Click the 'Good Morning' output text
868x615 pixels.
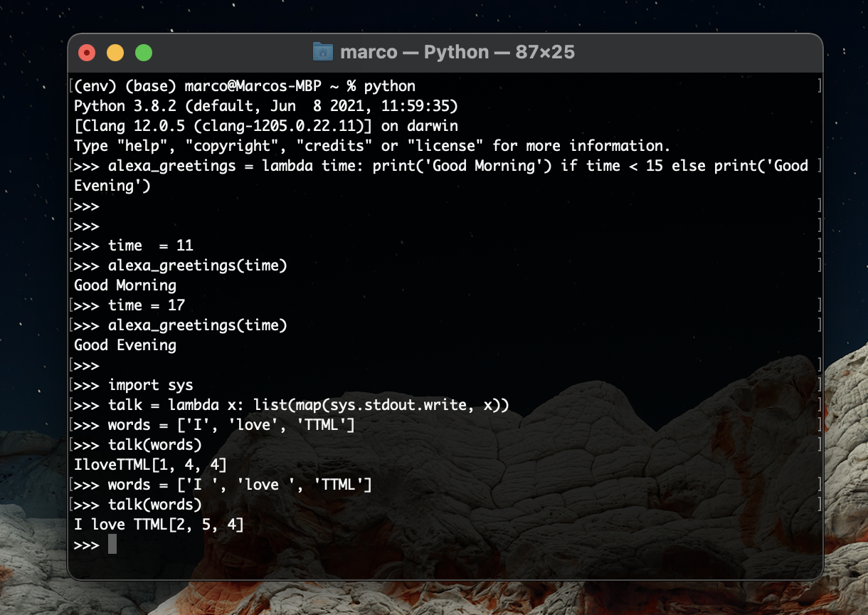(125, 285)
